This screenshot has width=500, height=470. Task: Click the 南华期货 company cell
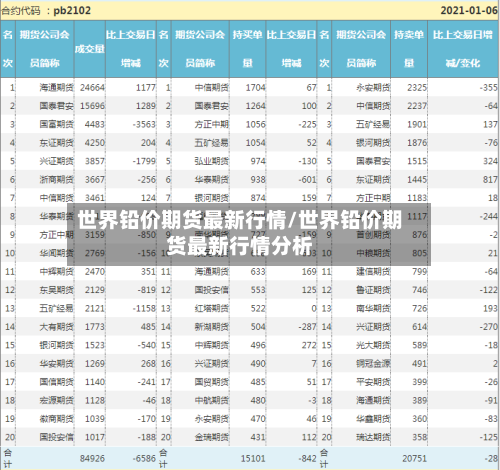tap(373, 308)
